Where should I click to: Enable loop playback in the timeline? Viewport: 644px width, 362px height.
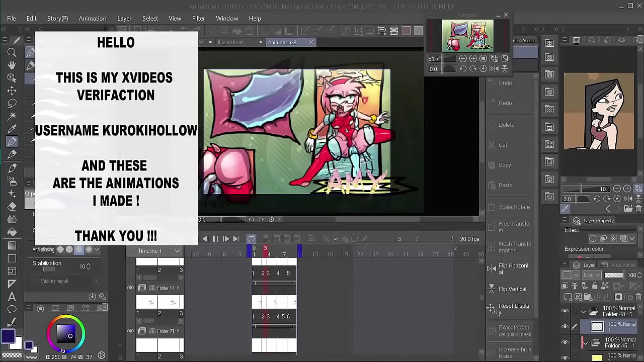point(251,238)
